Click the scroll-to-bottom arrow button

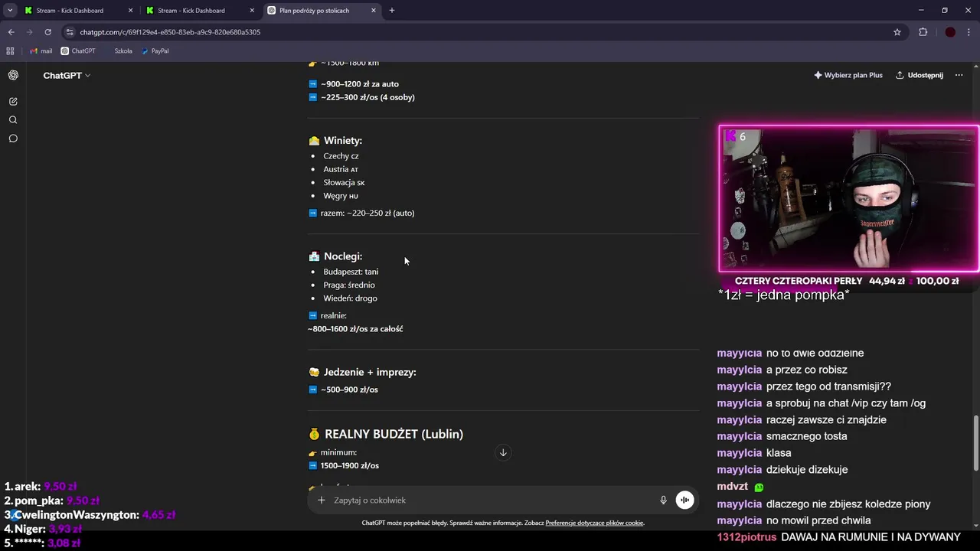[503, 452]
